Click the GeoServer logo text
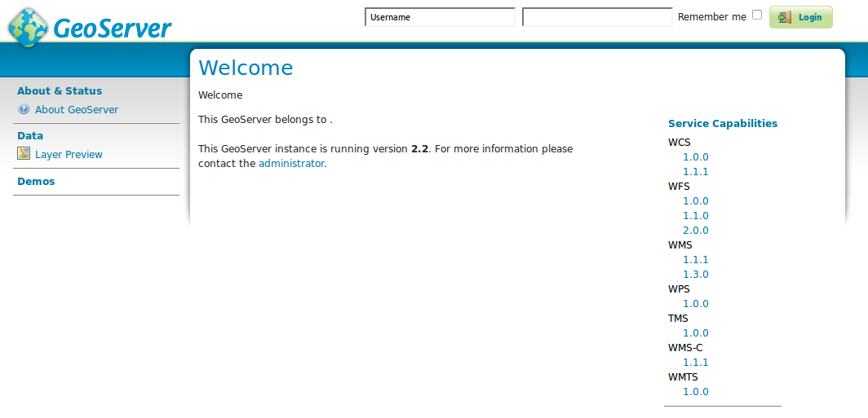The width and height of the screenshot is (868, 418). click(113, 29)
